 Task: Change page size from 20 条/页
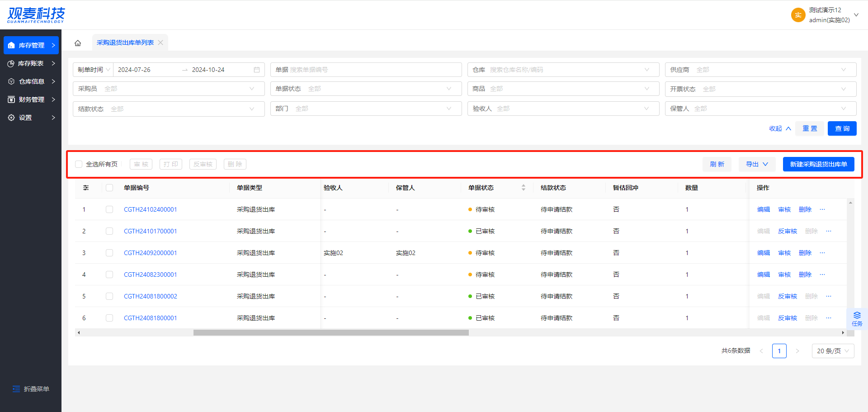pyautogui.click(x=833, y=351)
